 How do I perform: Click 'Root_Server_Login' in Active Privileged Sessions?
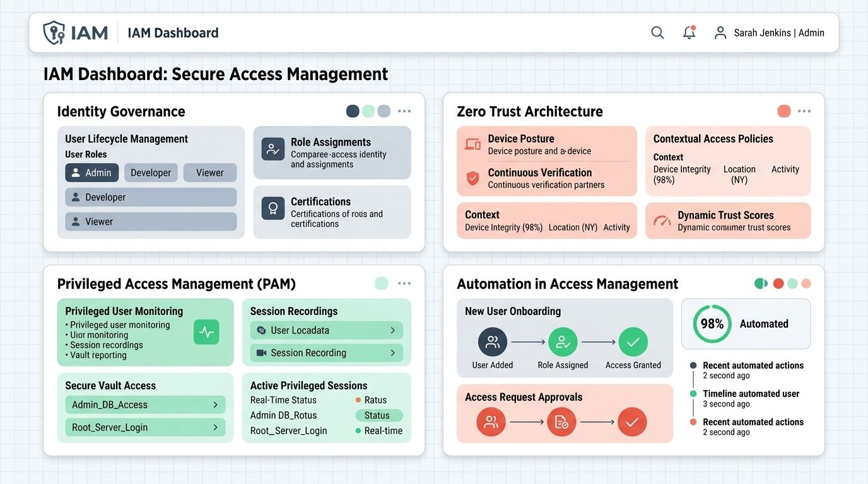(289, 431)
